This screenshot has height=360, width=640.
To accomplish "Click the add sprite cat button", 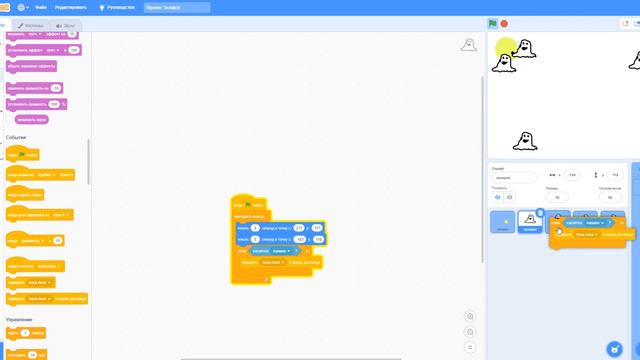I will click(x=614, y=349).
